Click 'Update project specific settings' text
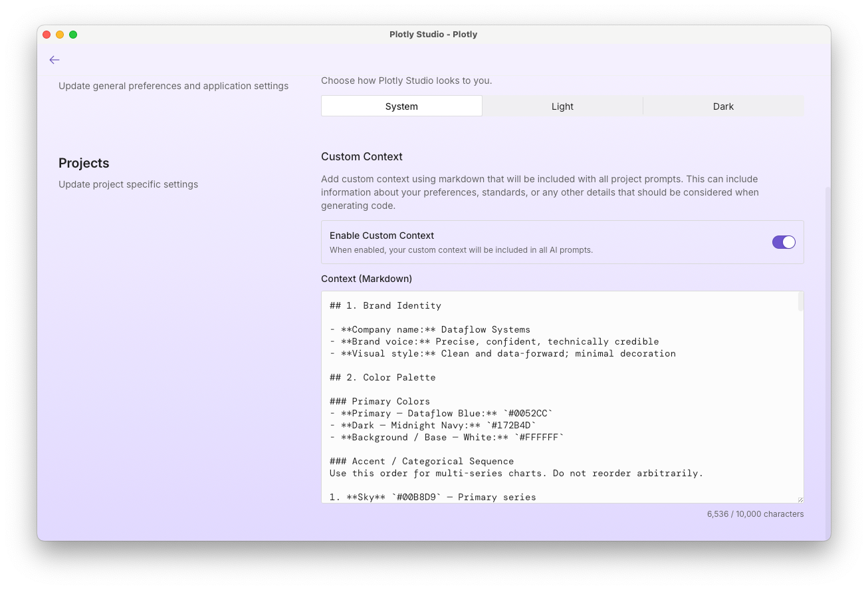Viewport: 868px width, 590px height. 128,184
